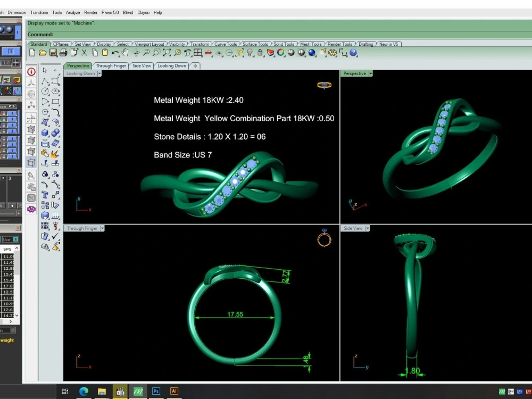Image resolution: width=532 pixels, height=399 pixels.
Task: Select the Pan hand tool
Action: coord(125,53)
